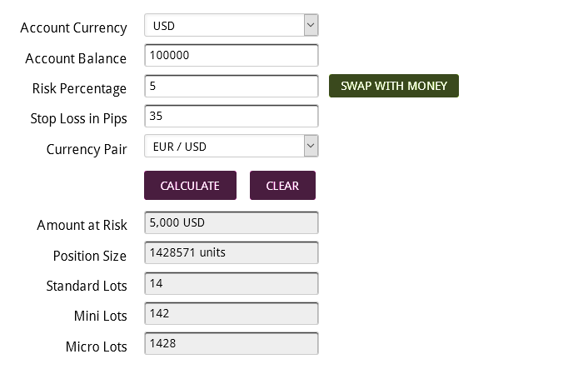Viewport: 588px width, 369px height.
Task: Click the "Currency Pair" label text
Action: coord(87,149)
